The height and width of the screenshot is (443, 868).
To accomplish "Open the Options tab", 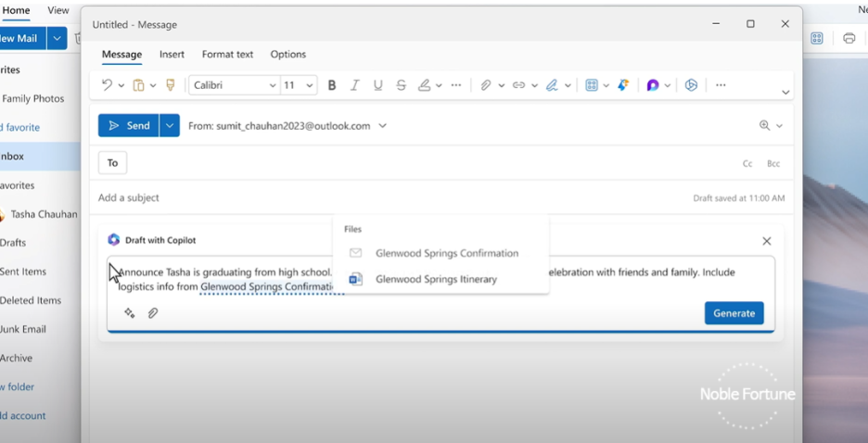I will [x=287, y=54].
